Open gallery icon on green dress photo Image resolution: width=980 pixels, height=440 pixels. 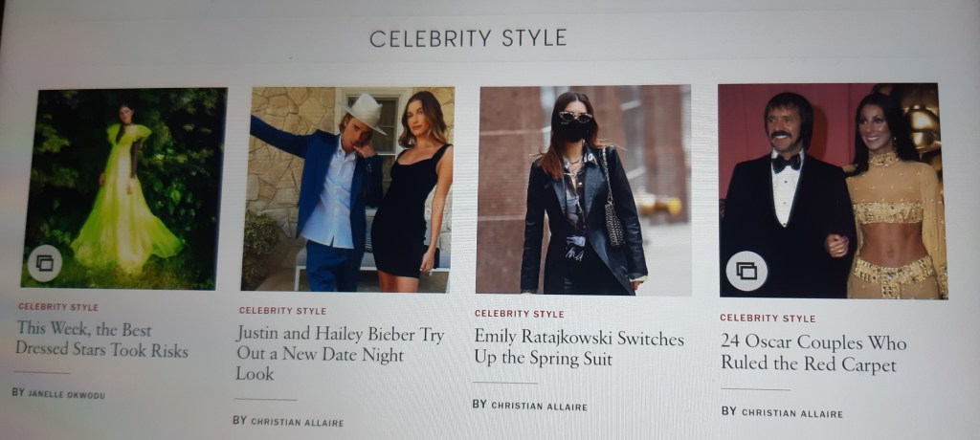pos(45,263)
